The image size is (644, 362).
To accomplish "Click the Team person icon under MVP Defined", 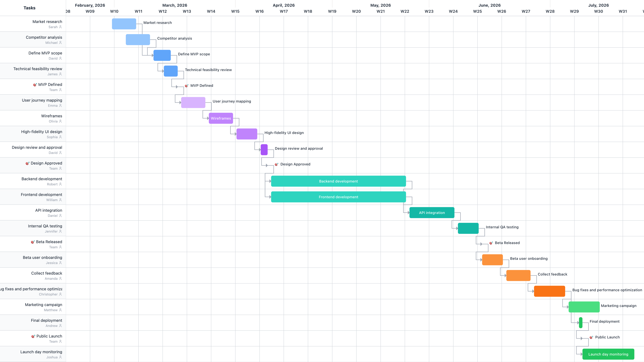I will [60, 90].
